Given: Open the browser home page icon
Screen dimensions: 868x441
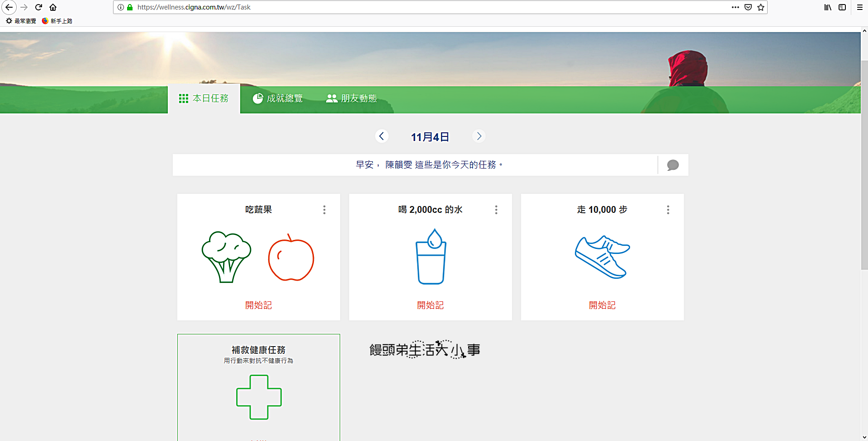Looking at the screenshot, I should point(53,7).
